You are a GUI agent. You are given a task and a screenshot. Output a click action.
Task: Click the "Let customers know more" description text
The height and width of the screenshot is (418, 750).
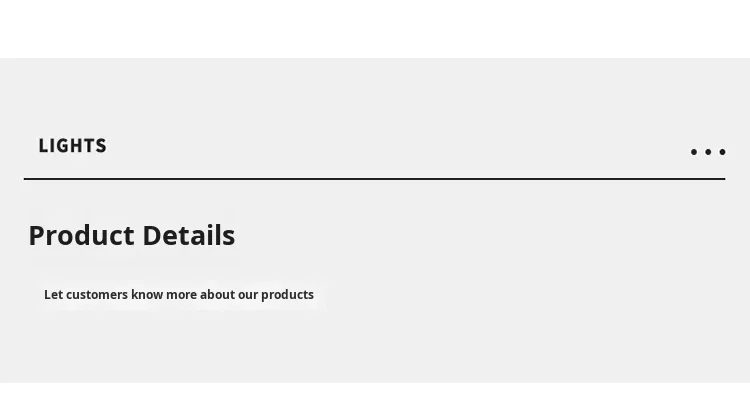pos(178,295)
